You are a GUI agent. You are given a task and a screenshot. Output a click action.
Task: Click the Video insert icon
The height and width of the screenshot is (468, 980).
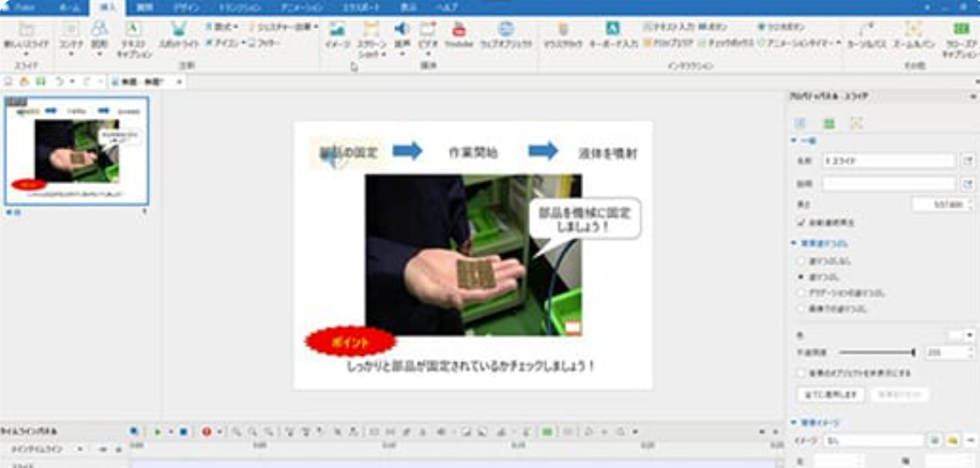tap(428, 29)
